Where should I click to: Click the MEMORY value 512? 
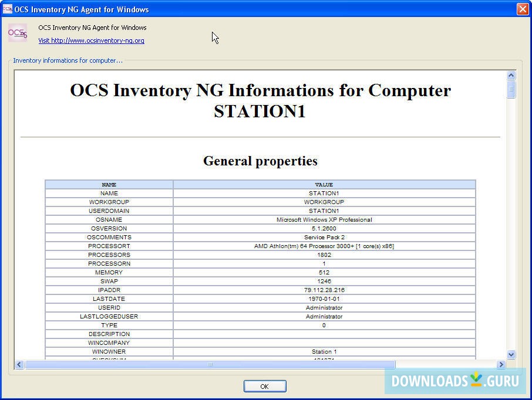(324, 273)
